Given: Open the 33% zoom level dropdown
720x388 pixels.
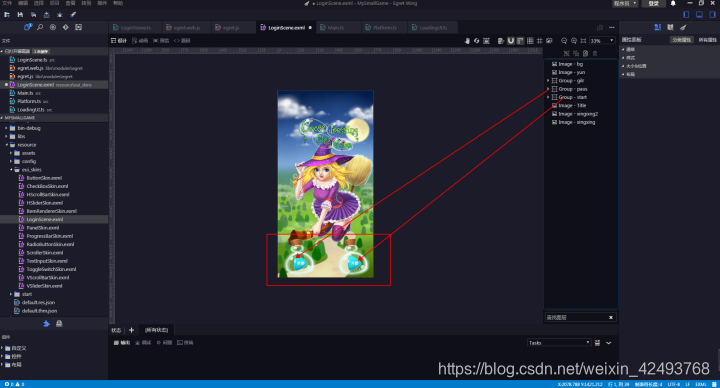Looking at the screenshot, I should point(602,41).
